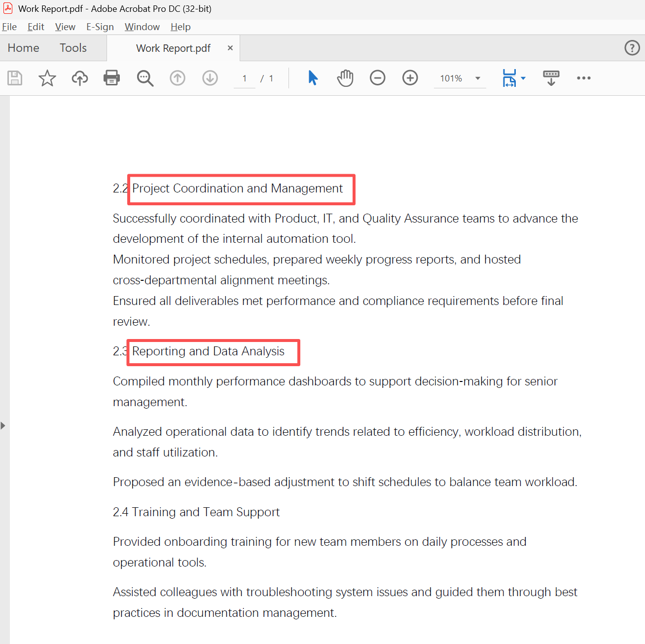The width and height of the screenshot is (645, 644).
Task: Click the Save file icon
Action: click(x=15, y=78)
